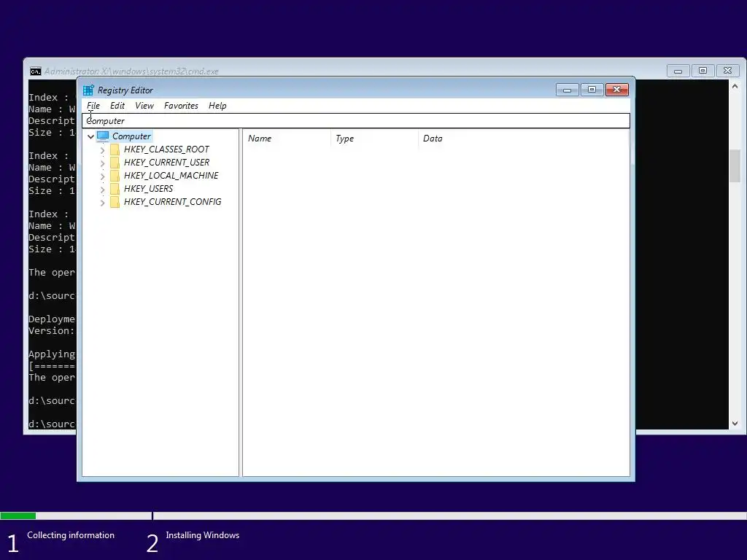The image size is (747, 560).
Task: Click the Type column header
Action: [x=374, y=139]
